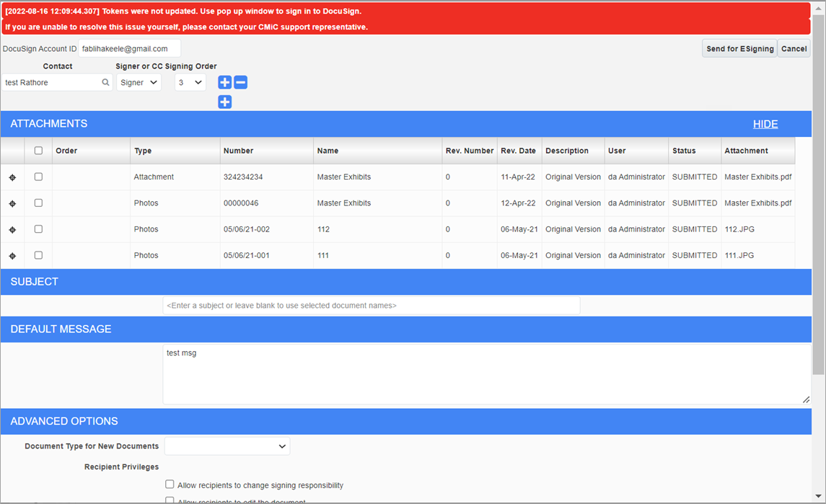Click drag handle for the 00000046 row
This screenshot has height=504, width=826.
(13, 203)
